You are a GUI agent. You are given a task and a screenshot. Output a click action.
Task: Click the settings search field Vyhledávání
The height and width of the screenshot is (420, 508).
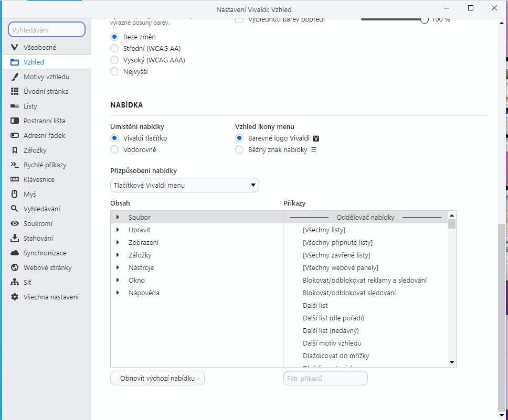47,30
